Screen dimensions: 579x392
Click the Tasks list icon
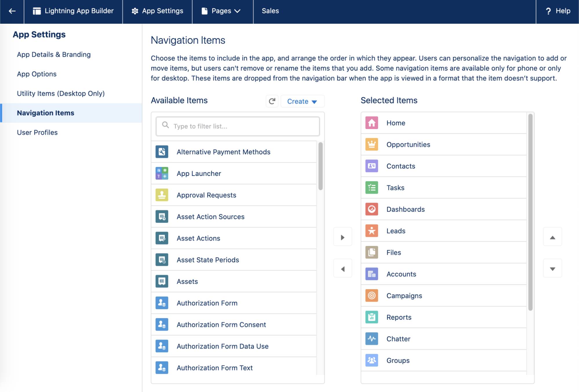(372, 187)
